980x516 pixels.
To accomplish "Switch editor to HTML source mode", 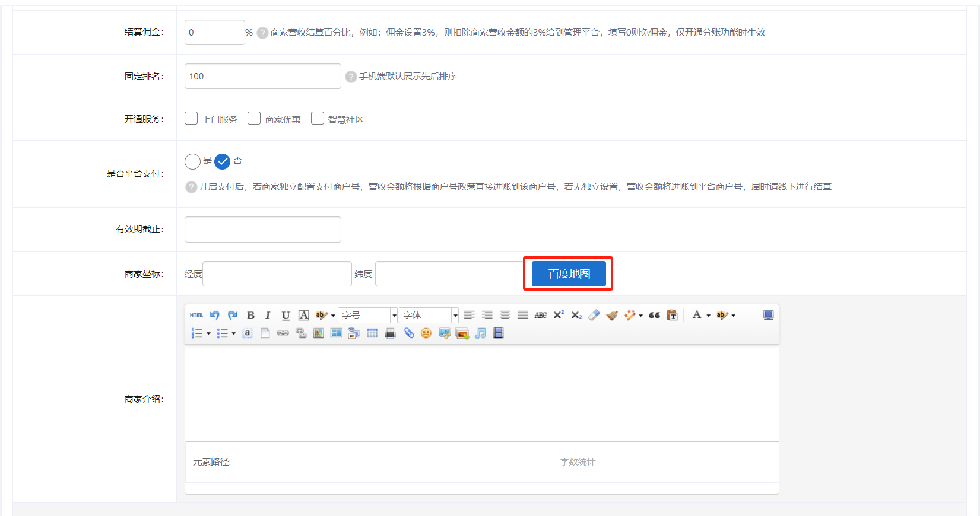I will pyautogui.click(x=196, y=316).
